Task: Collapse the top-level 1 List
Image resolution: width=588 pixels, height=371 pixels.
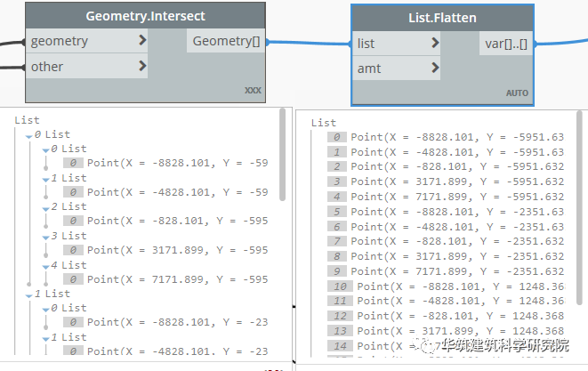Action: [28, 296]
